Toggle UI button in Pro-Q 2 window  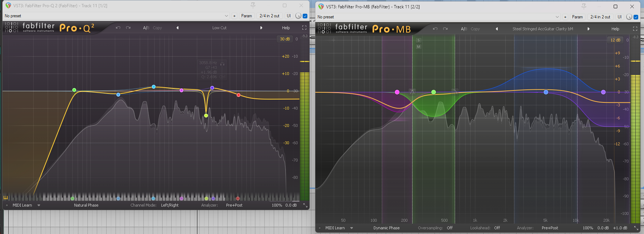coord(289,16)
